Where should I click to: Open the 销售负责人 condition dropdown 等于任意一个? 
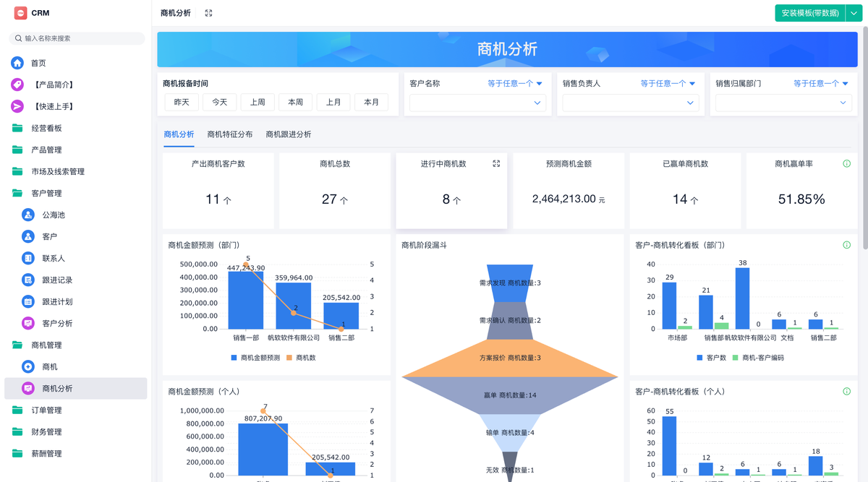pyautogui.click(x=668, y=84)
